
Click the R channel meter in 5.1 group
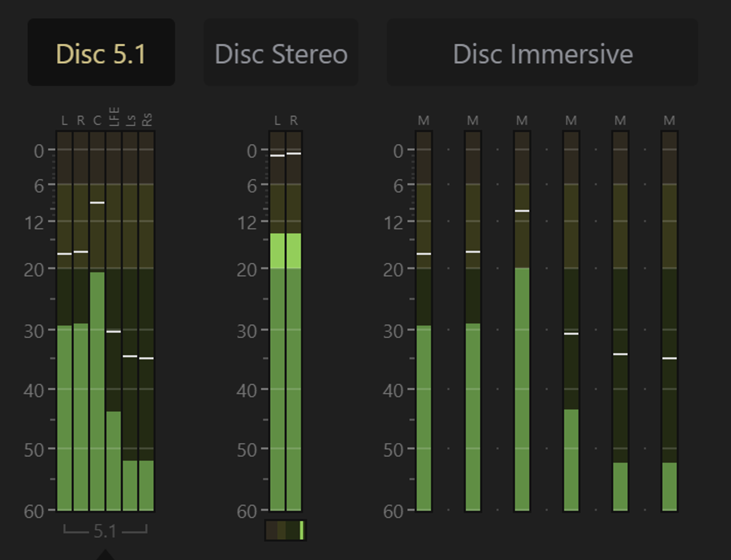pos(81,321)
